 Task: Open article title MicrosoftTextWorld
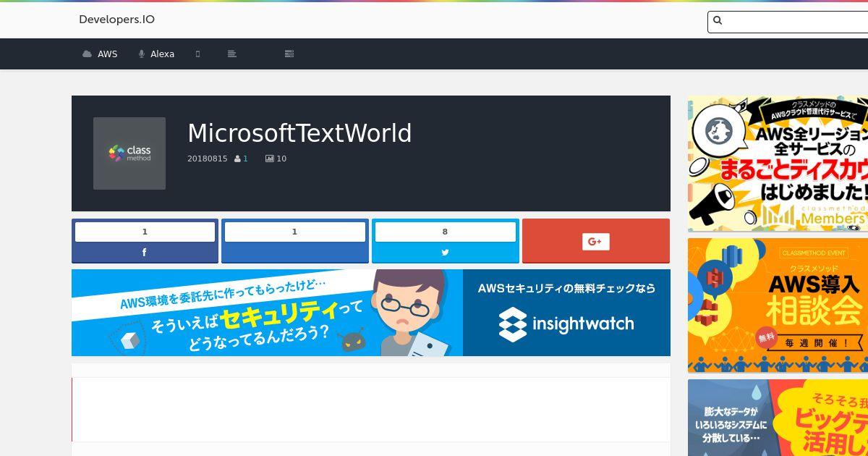[x=299, y=133]
